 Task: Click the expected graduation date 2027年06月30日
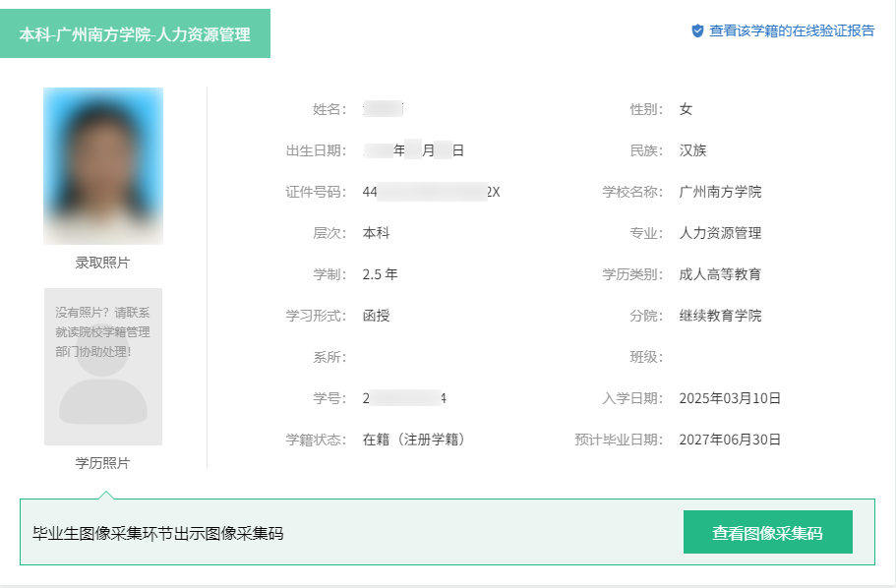click(x=730, y=440)
